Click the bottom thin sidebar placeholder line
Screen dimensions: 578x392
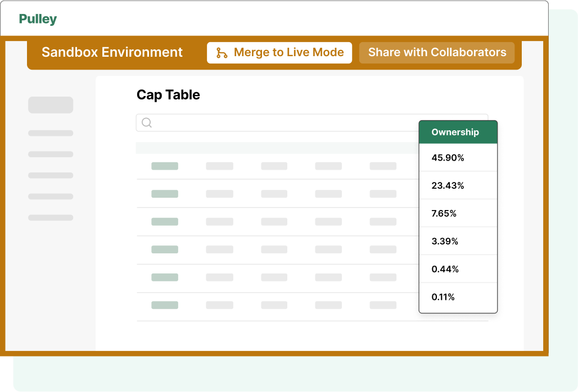coord(51,217)
